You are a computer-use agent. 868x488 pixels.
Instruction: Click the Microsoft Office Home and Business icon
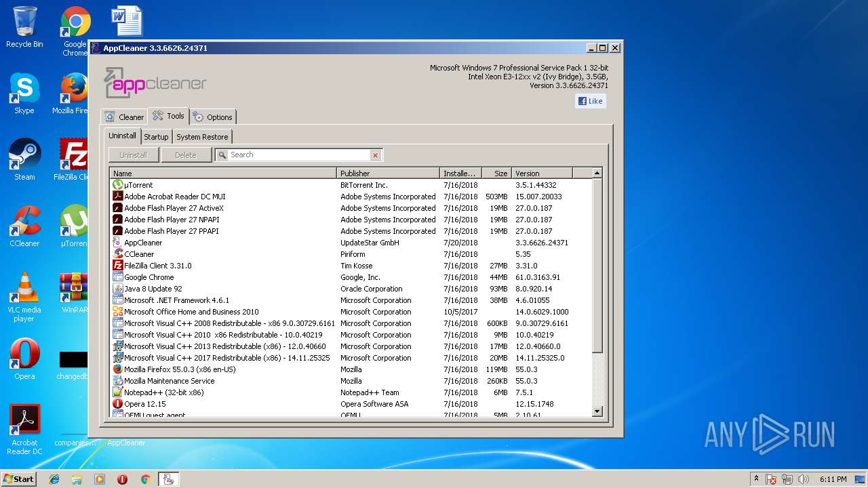118,312
